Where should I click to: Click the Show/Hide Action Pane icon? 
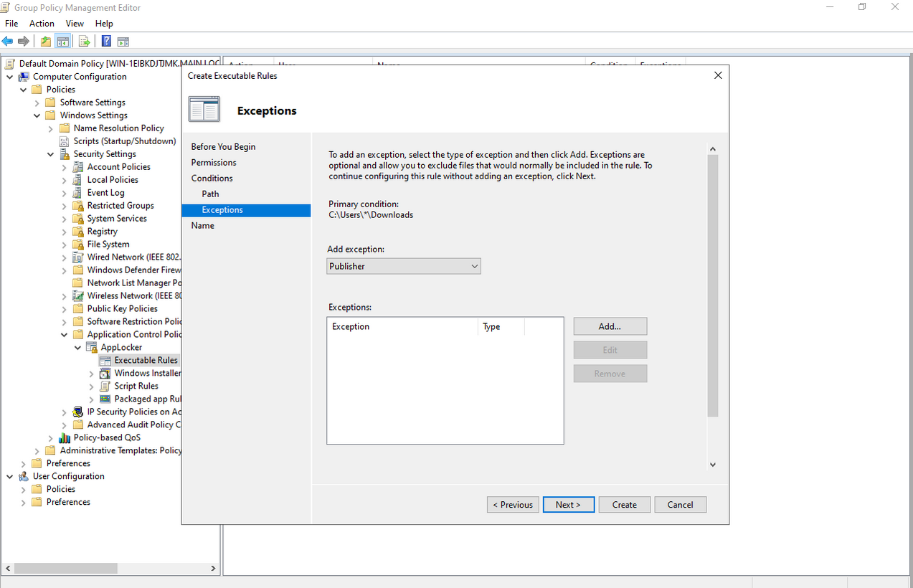123,41
